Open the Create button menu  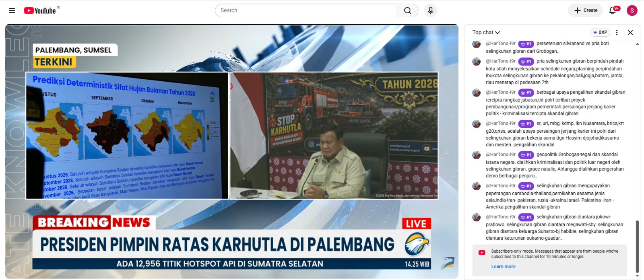click(x=585, y=10)
